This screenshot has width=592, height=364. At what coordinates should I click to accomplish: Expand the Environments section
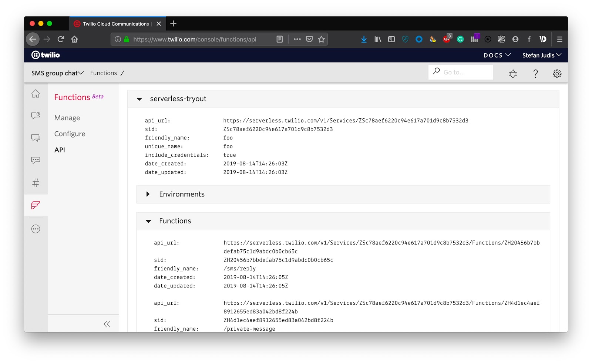148,194
